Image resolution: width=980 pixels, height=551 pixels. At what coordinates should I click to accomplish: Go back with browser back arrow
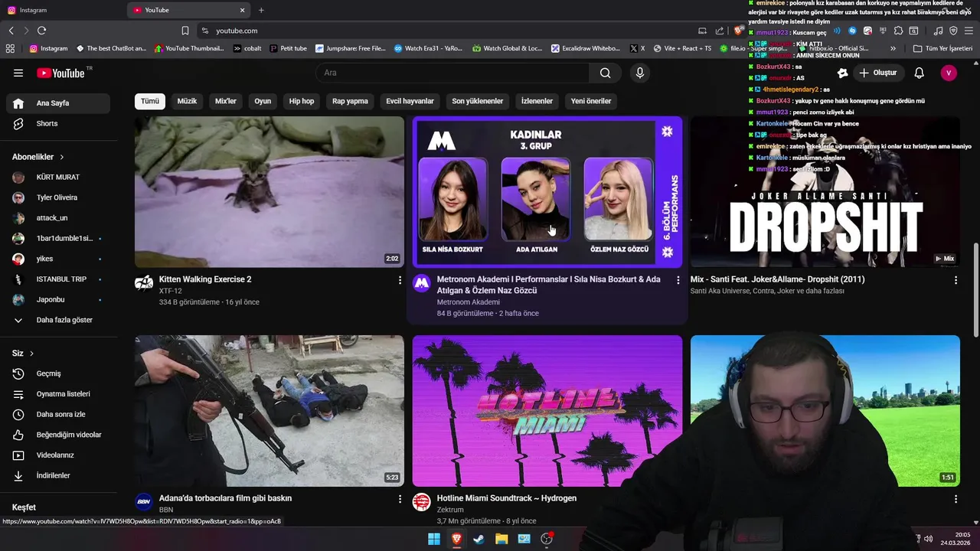coord(11,31)
